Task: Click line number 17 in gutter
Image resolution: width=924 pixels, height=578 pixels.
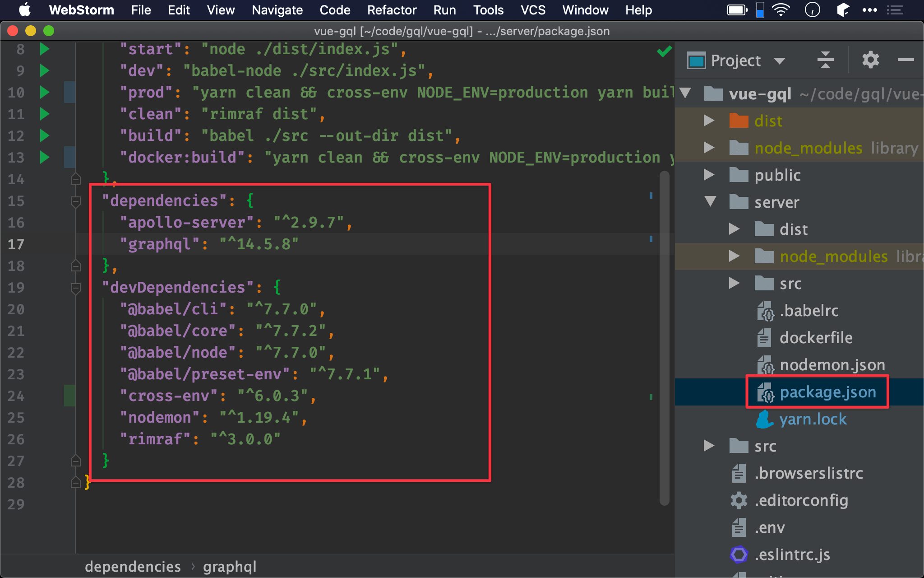Action: click(x=16, y=244)
